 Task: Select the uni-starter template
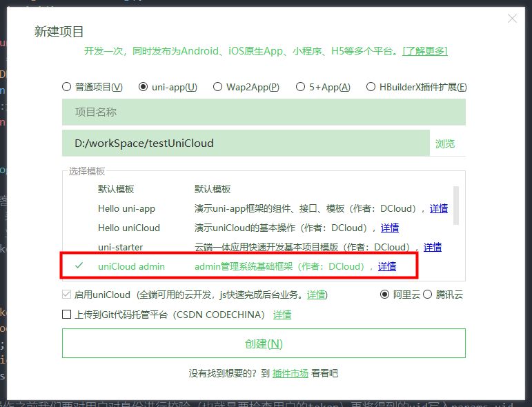coord(121,247)
